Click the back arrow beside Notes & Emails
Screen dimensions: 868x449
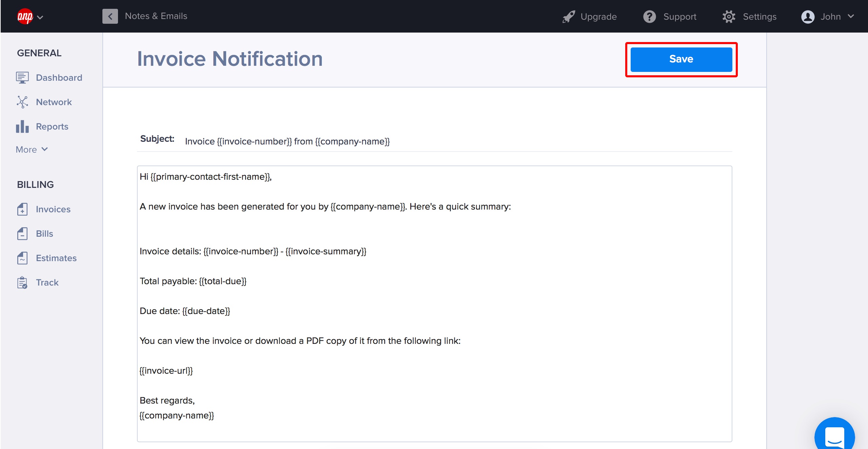(110, 16)
